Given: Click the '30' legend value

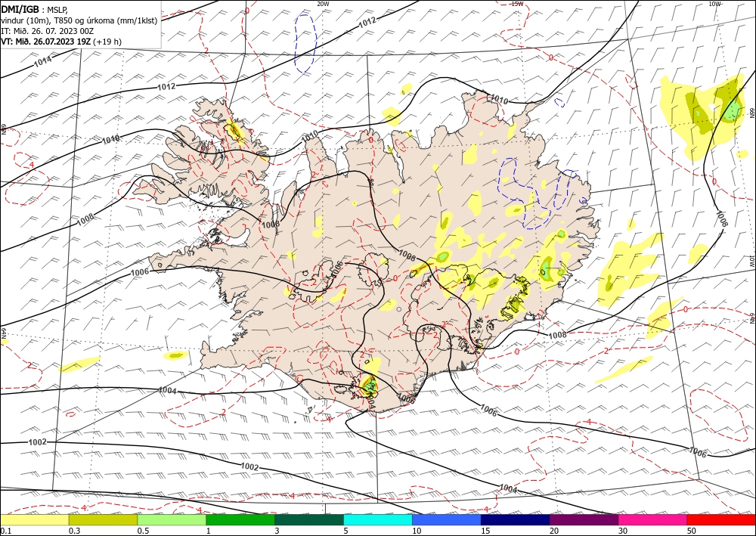Looking at the screenshot, I should tap(623, 531).
